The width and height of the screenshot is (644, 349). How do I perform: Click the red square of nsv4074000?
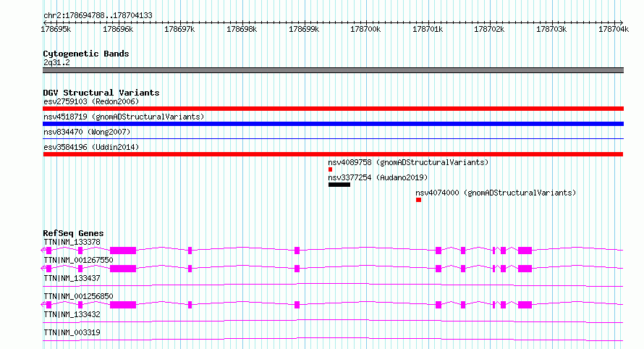click(x=418, y=200)
